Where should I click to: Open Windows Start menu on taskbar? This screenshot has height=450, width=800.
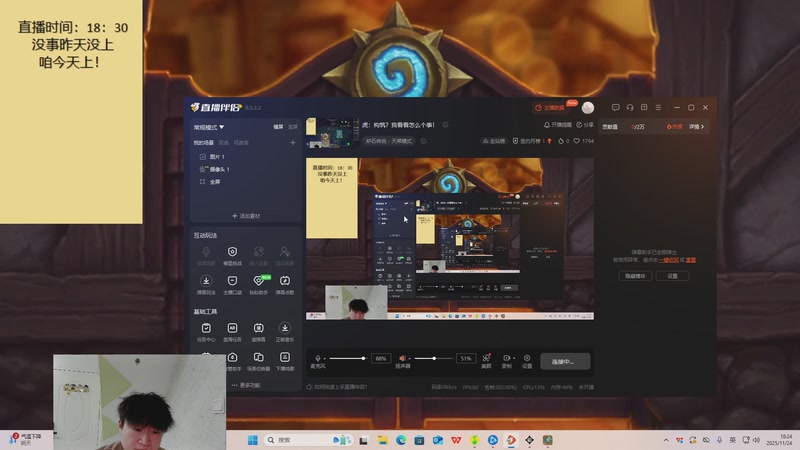pos(253,440)
